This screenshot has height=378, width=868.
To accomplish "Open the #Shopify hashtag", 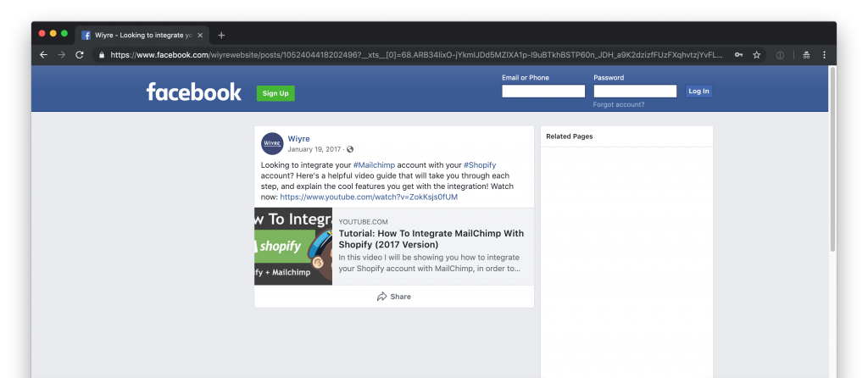I will pos(480,165).
